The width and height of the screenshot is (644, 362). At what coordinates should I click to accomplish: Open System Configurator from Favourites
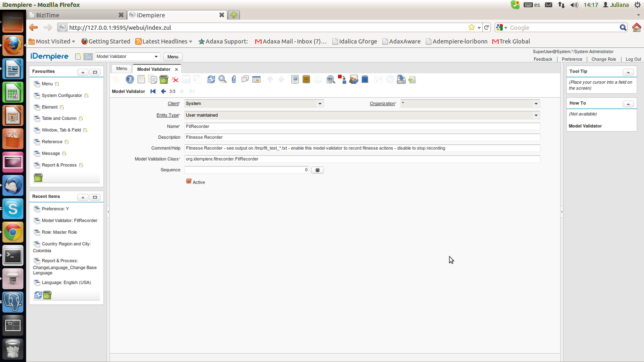pyautogui.click(x=62, y=96)
